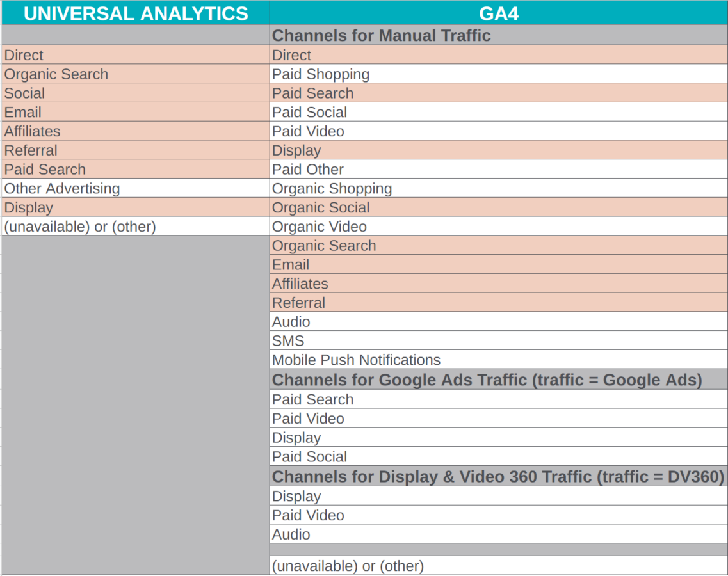Select the Channels for Manual Traffic heading
This screenshot has height=576, width=728.
click(x=382, y=35)
